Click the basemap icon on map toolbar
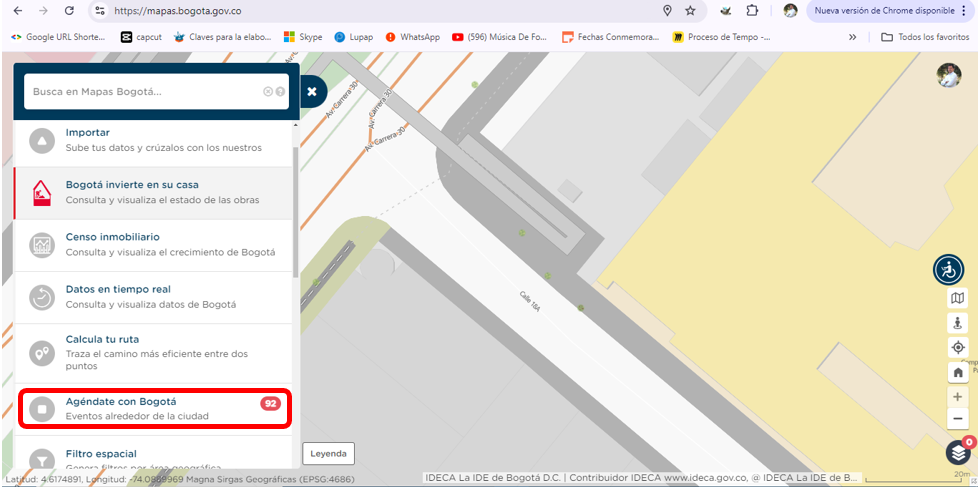The height and width of the screenshot is (487, 978). (x=958, y=298)
